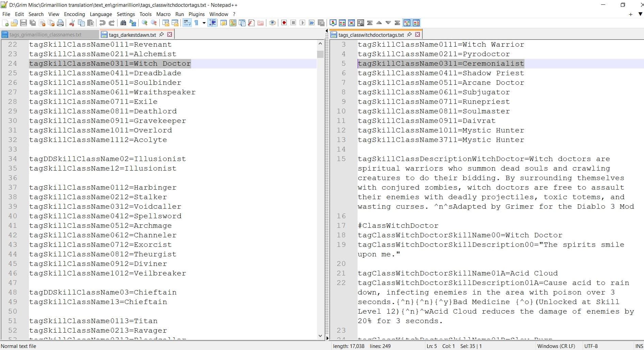The height and width of the screenshot is (350, 644).
Task: Open the Encoding menu
Action: pyautogui.click(x=74, y=14)
